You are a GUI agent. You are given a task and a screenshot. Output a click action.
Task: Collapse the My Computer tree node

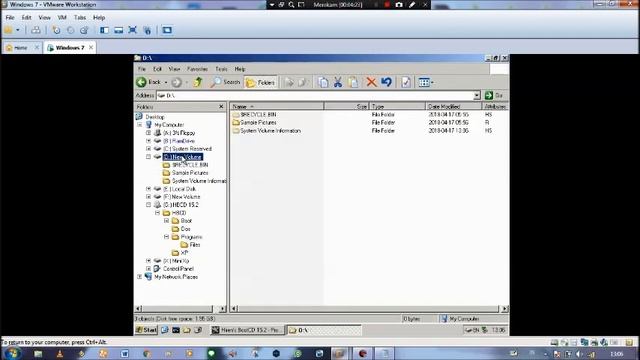coord(140,124)
